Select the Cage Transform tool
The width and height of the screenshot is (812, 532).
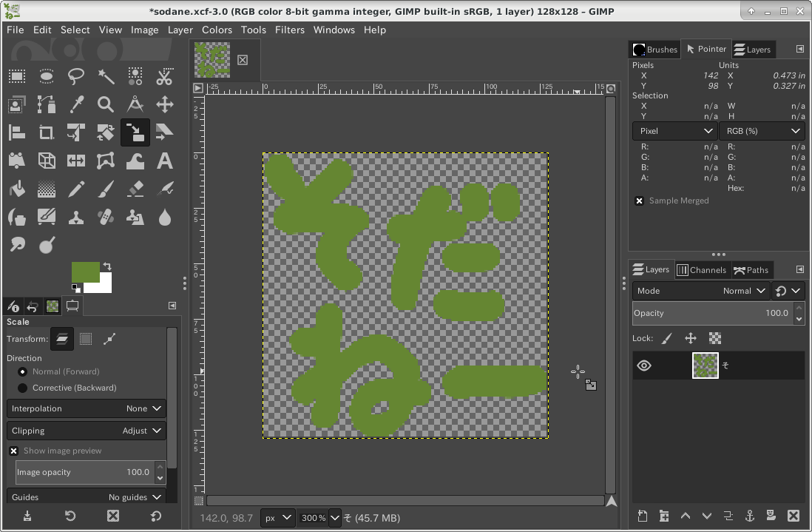coord(106,161)
